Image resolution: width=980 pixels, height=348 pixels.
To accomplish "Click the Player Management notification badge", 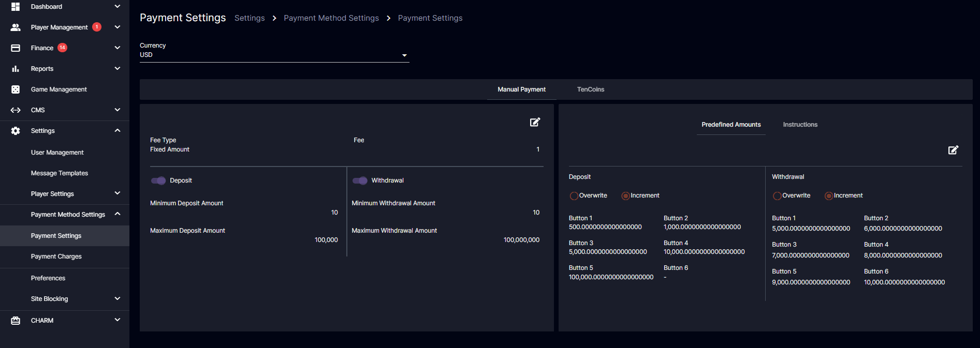I will (97, 27).
